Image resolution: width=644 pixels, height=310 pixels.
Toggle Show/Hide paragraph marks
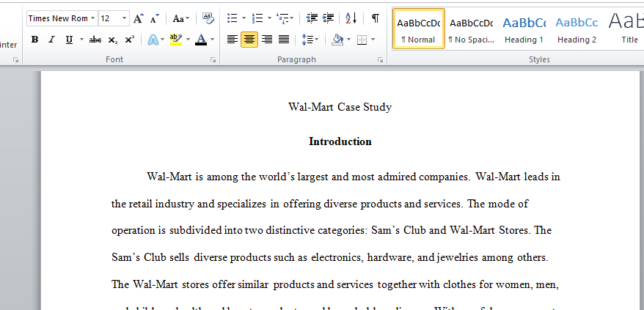tap(375, 18)
